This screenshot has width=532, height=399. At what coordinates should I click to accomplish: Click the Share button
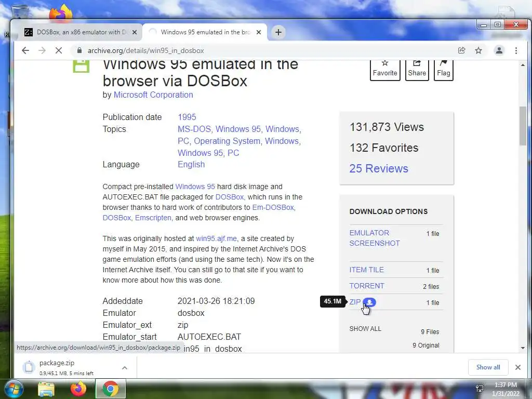417,70
